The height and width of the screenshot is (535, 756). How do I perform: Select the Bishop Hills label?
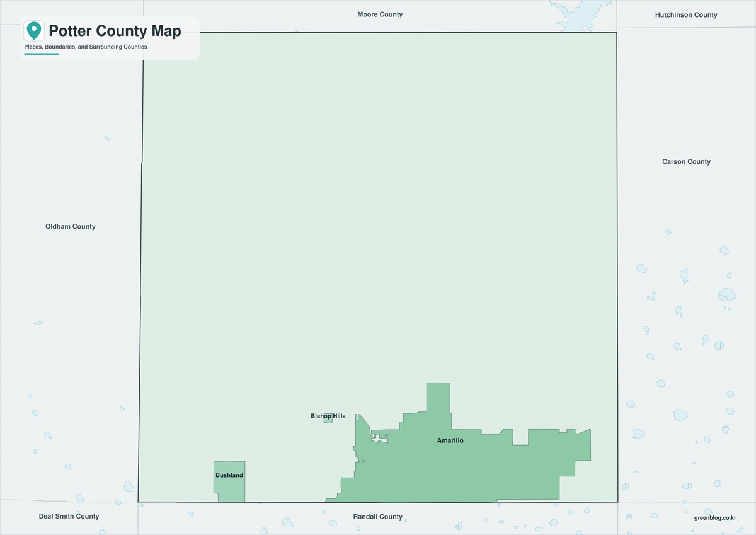[328, 416]
